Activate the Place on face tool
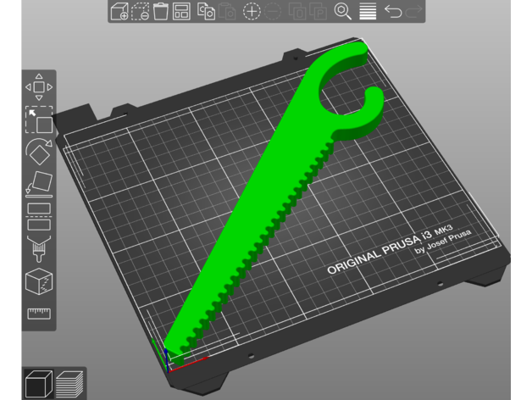This screenshot has height=400, width=532. pos(39,183)
